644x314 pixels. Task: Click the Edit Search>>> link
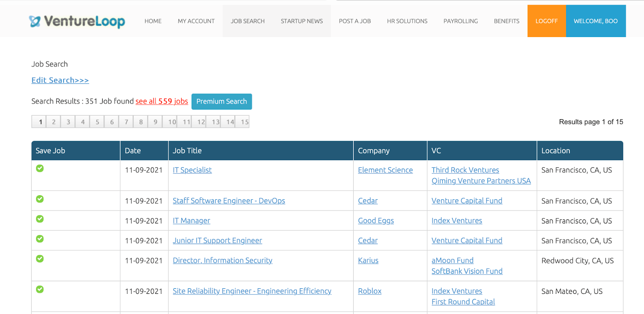pos(60,80)
